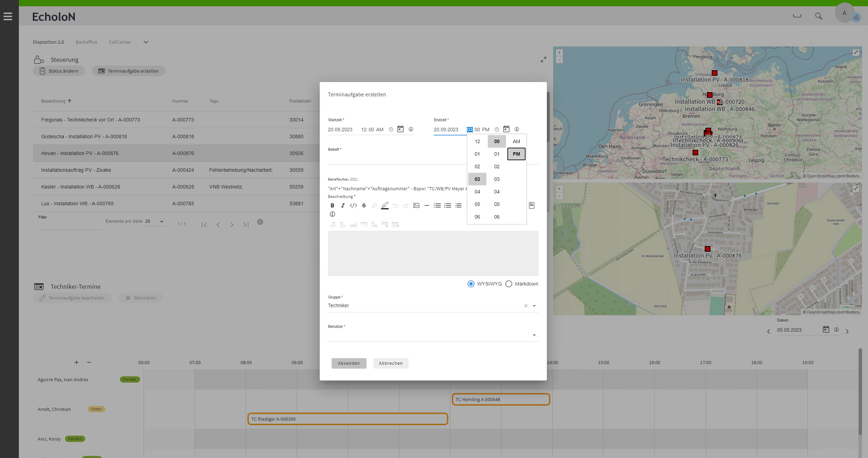Select row Lux - Installation WB - A-000785
The width and height of the screenshot is (868, 458).
coord(176,204)
